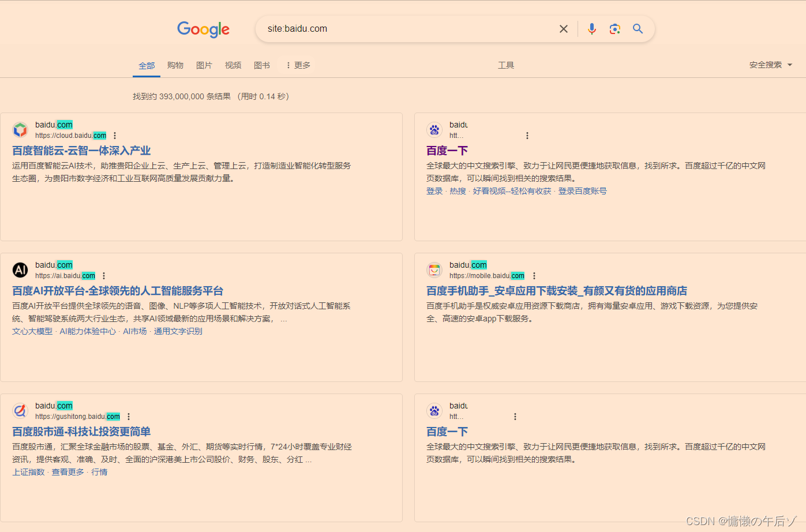Open options menu for visited 百度一下 result

(x=527, y=136)
